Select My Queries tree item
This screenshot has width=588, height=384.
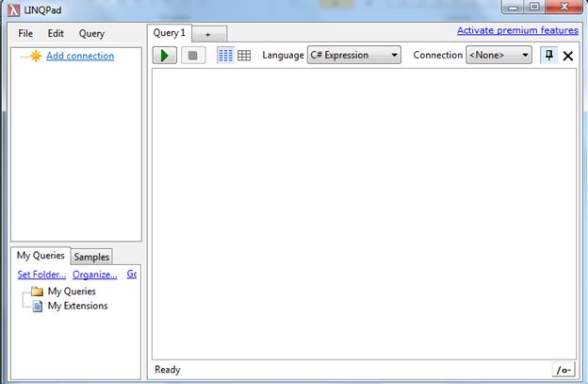point(72,292)
